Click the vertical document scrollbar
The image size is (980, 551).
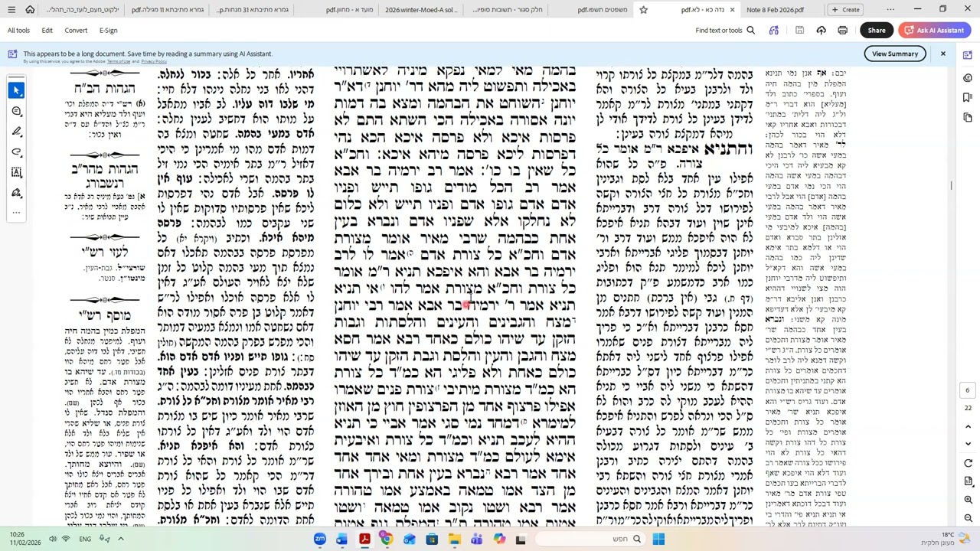click(952, 184)
